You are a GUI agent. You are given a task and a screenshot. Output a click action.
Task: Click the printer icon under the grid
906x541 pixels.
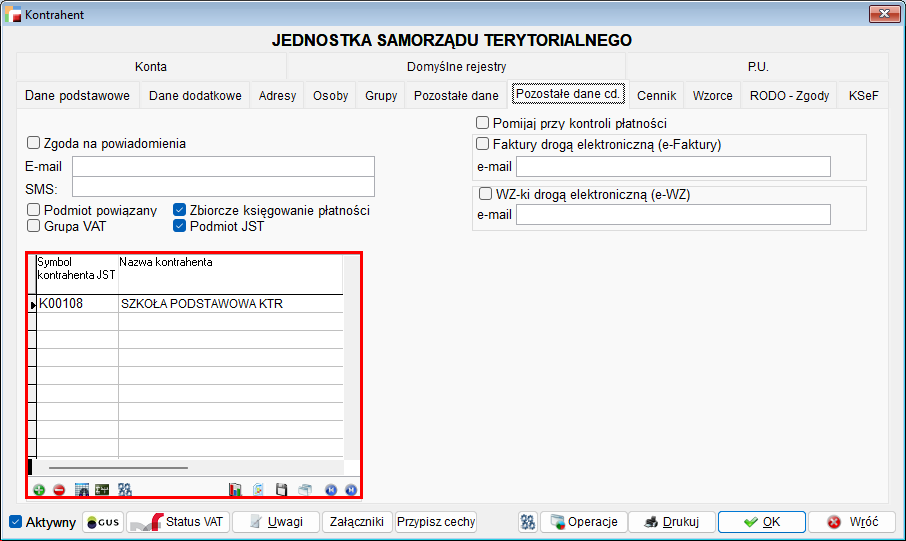305,490
